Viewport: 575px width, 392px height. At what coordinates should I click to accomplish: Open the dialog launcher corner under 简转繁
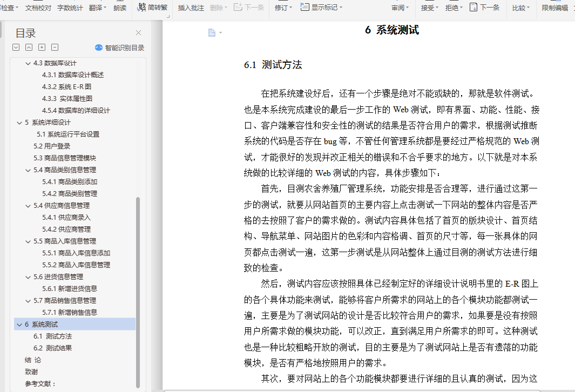click(x=168, y=17)
